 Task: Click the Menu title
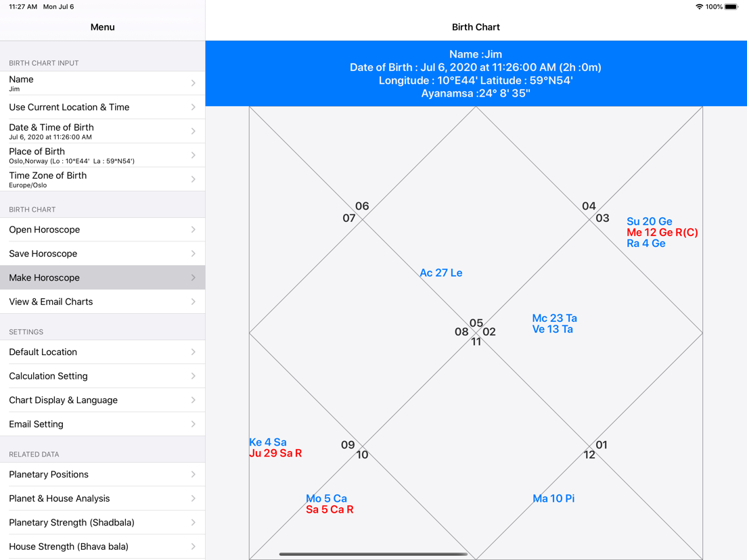tap(102, 27)
